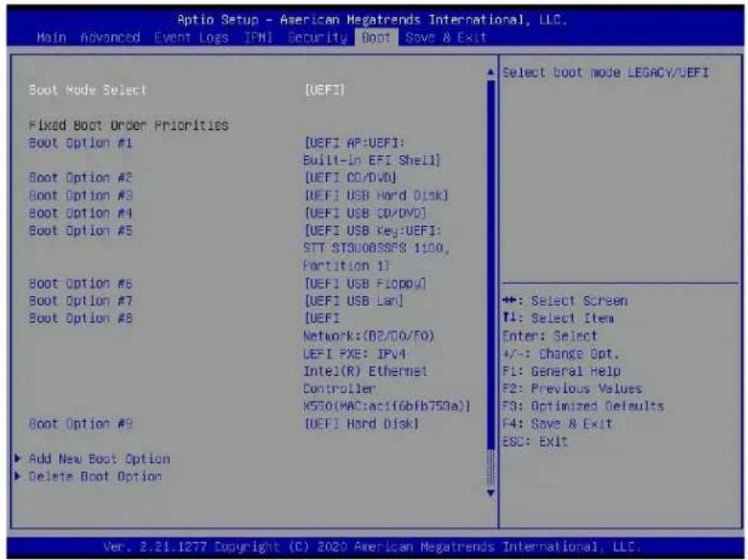
Task: Open Boot Option #6 UEFI USB Floppy value
Action: click(365, 283)
